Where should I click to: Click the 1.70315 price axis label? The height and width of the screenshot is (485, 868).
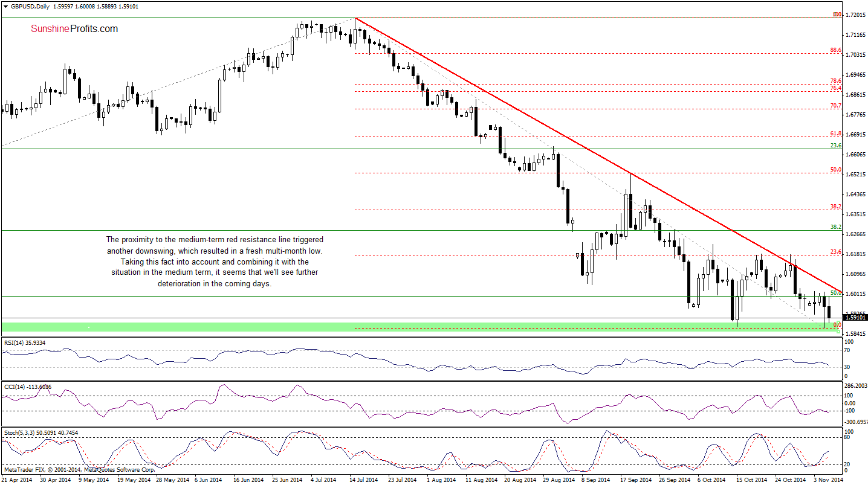coord(857,54)
